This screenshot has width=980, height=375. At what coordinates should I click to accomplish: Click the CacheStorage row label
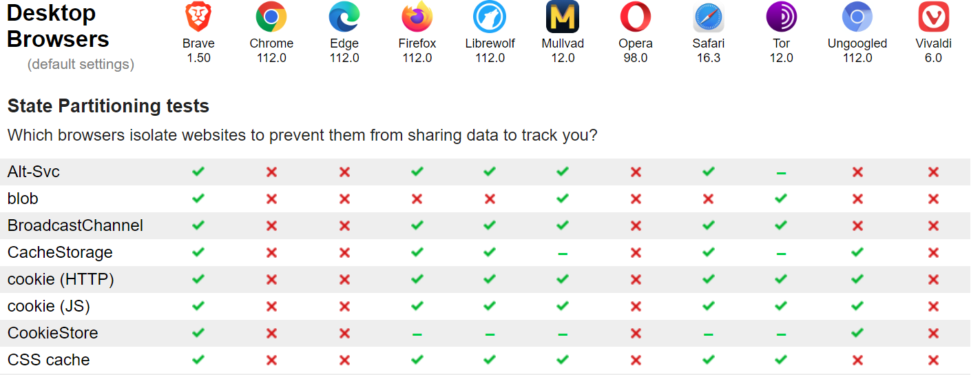pyautogui.click(x=60, y=252)
